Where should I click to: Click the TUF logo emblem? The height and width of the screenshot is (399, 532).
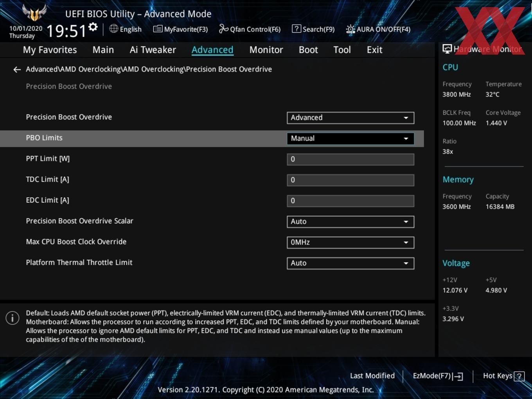pyautogui.click(x=34, y=13)
